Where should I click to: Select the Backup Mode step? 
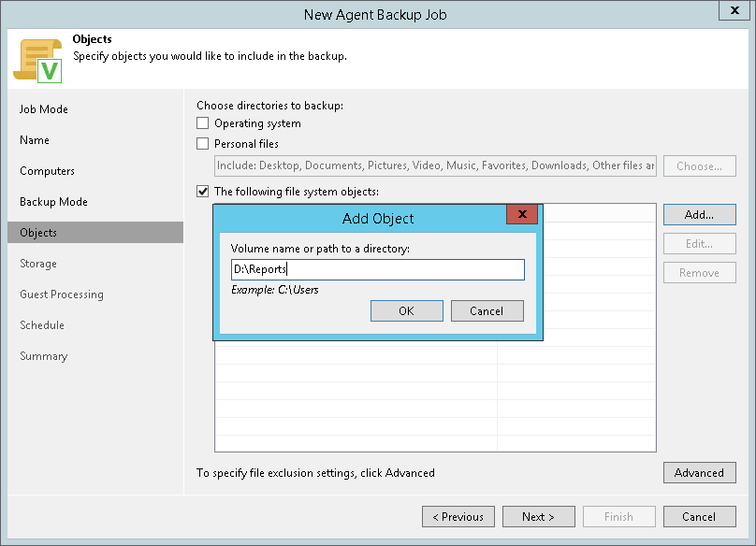[x=53, y=202]
